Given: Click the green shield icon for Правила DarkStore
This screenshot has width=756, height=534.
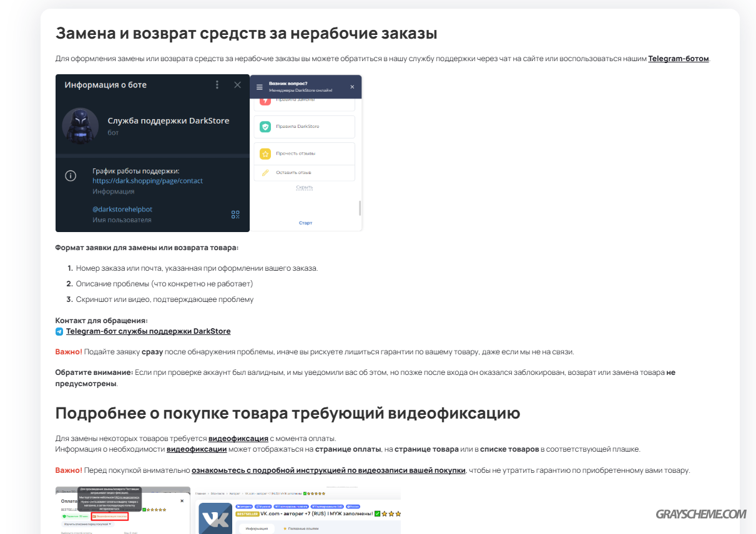Looking at the screenshot, I should tap(265, 127).
